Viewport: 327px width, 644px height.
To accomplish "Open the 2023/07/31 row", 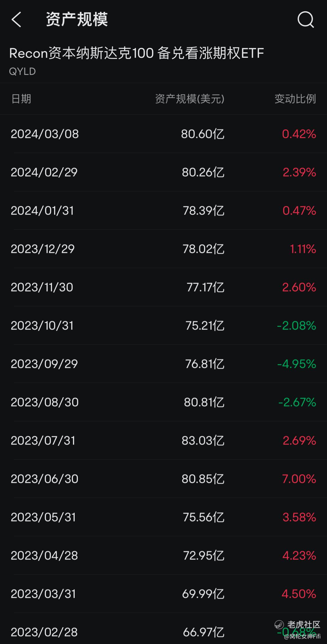I will pyautogui.click(x=163, y=440).
